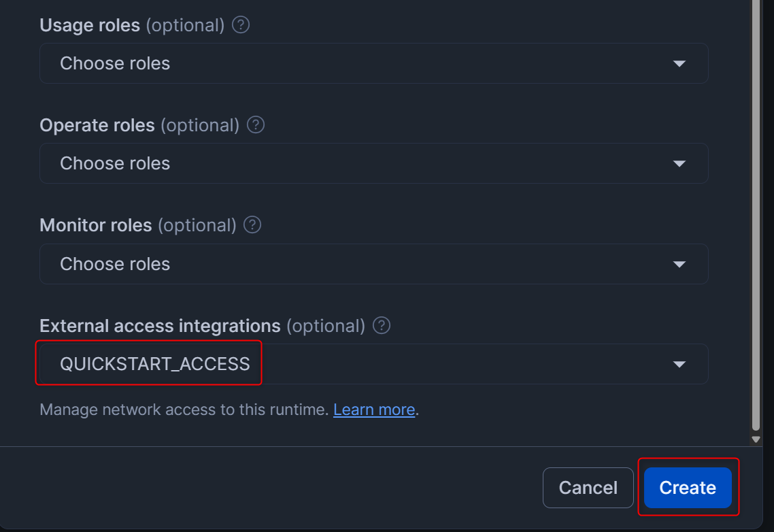Click 'Choose roles' placeholder under Usage roles
The height and width of the screenshot is (532, 774).
coord(115,64)
